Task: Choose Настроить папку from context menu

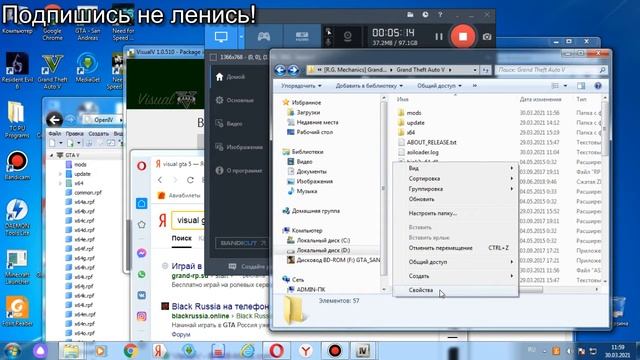Action: coord(456,213)
